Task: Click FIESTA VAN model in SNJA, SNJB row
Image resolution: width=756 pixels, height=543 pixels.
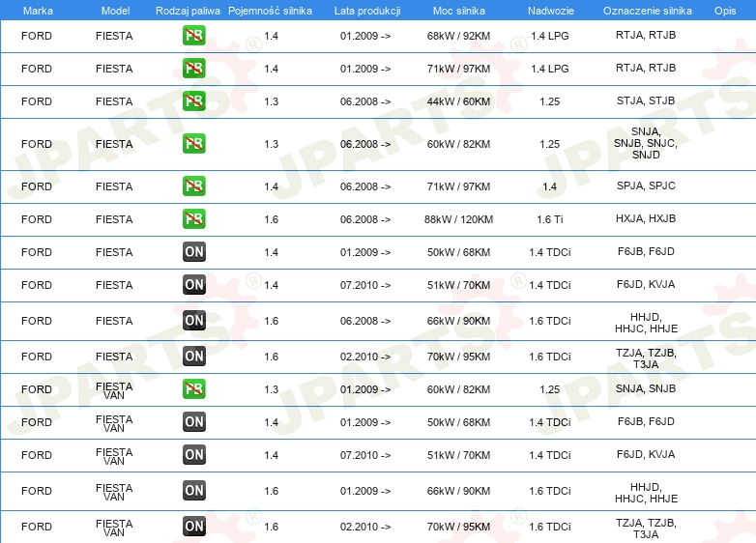Action: (x=114, y=390)
